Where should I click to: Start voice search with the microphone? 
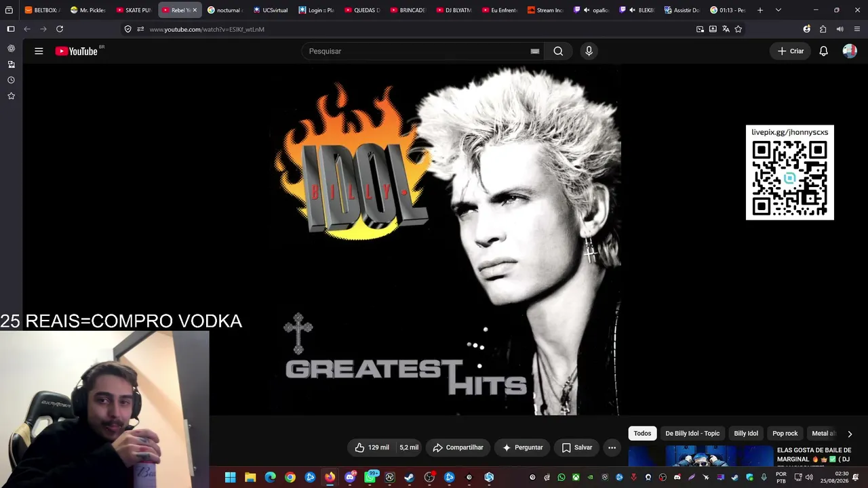[x=589, y=51]
